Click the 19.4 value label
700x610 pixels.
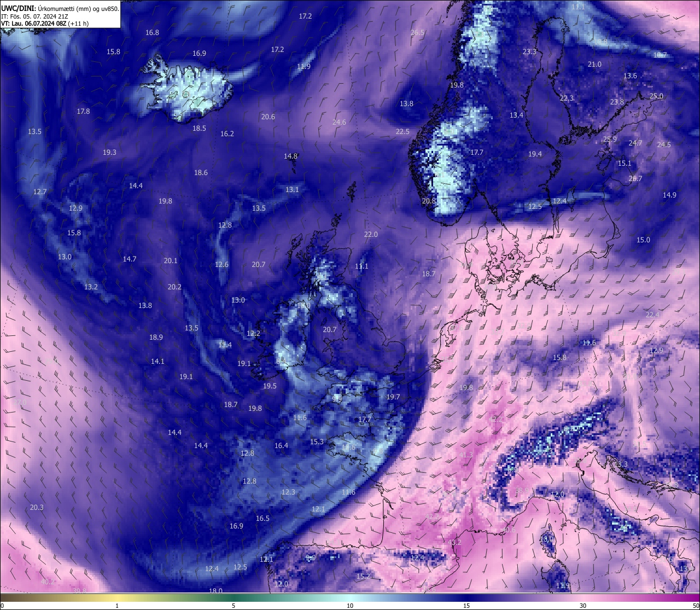(535, 155)
